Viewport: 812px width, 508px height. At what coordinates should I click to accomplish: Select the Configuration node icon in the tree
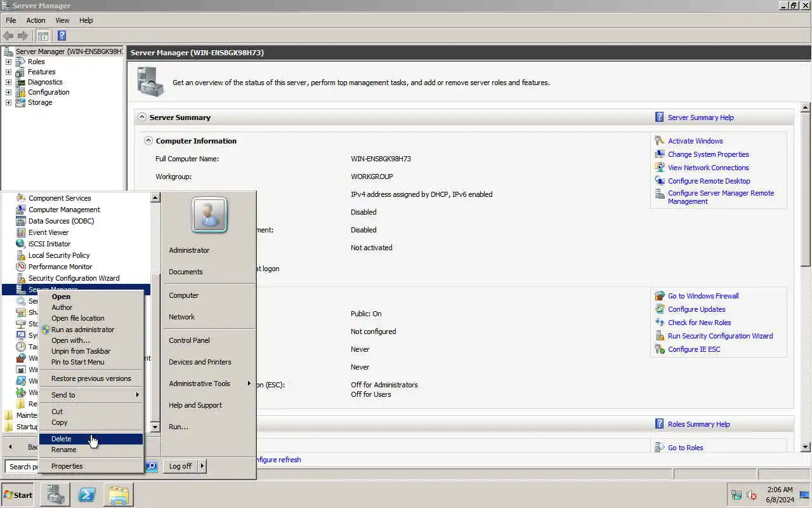click(x=20, y=92)
